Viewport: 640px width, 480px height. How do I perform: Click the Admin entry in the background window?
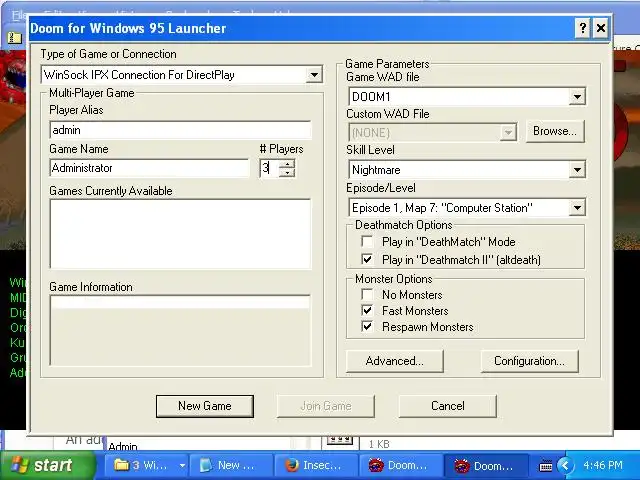pos(123,447)
